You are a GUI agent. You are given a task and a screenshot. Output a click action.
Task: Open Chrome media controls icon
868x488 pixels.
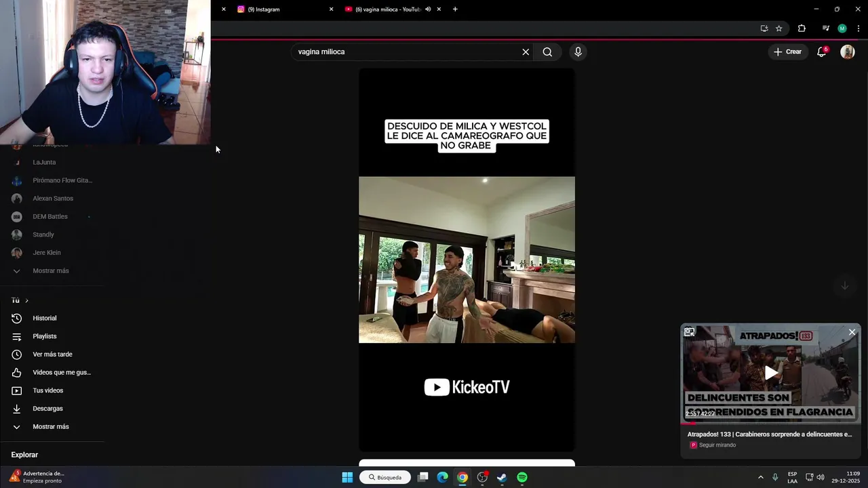pos(825,28)
